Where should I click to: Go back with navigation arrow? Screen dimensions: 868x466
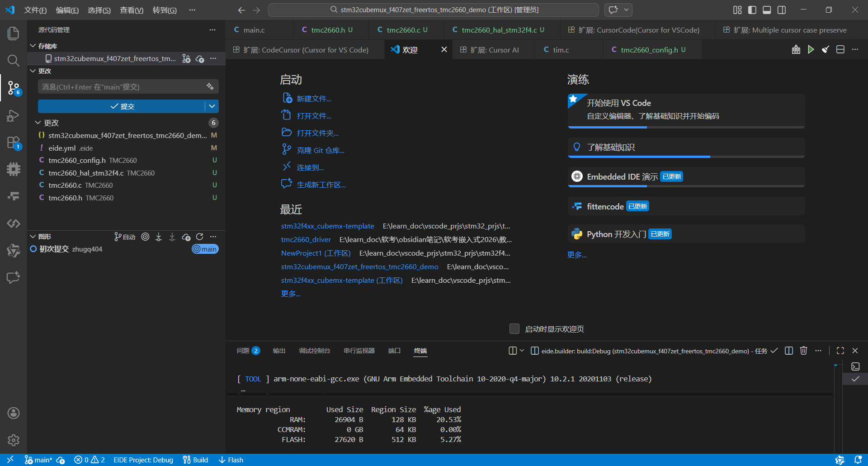coord(241,10)
